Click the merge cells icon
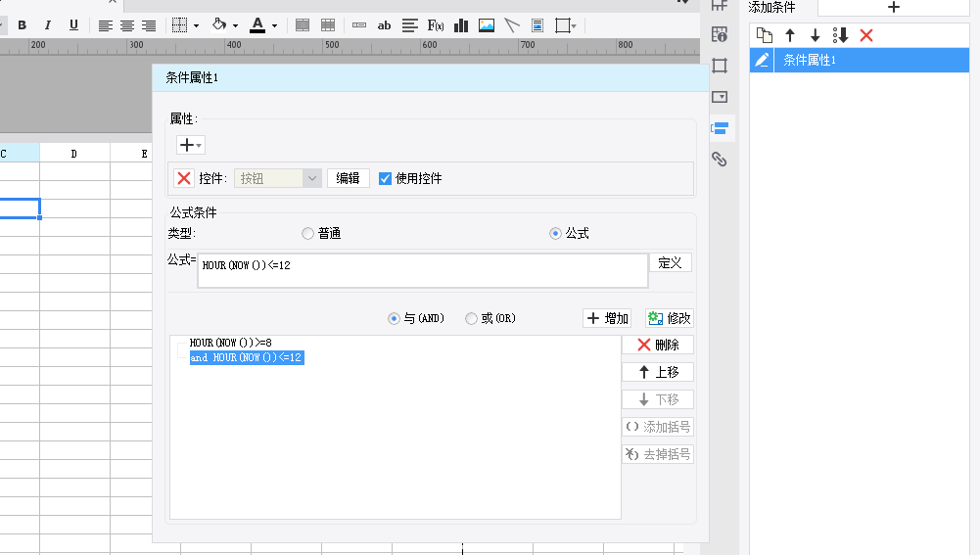The width and height of the screenshot is (980, 555). [x=303, y=25]
